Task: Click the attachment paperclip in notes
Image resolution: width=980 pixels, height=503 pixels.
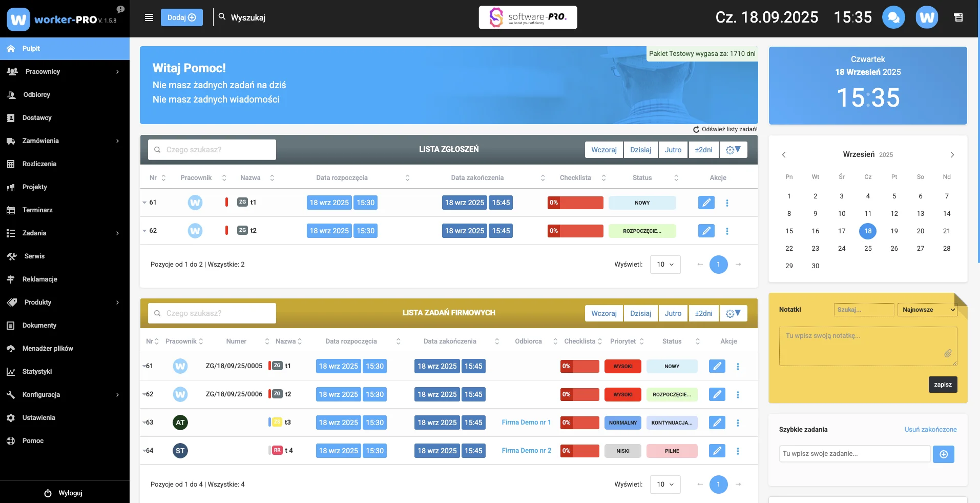Action: point(948,353)
